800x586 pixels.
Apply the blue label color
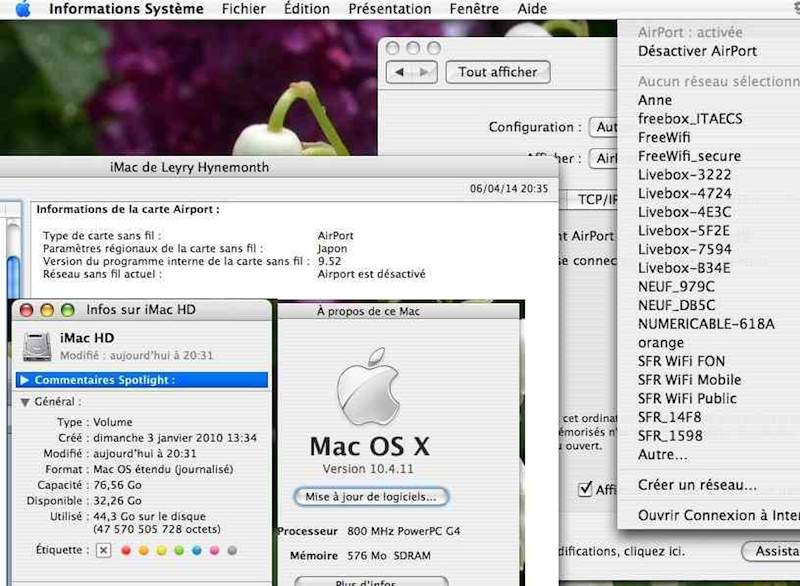click(197, 550)
